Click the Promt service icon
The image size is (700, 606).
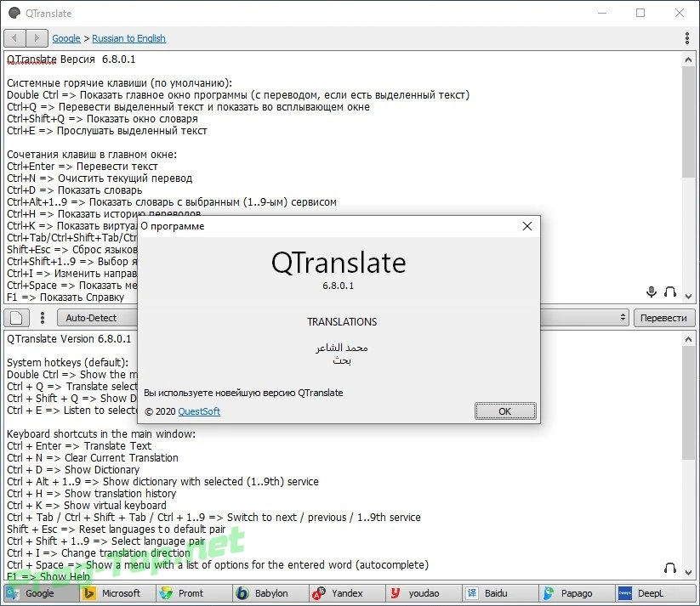pos(166,593)
